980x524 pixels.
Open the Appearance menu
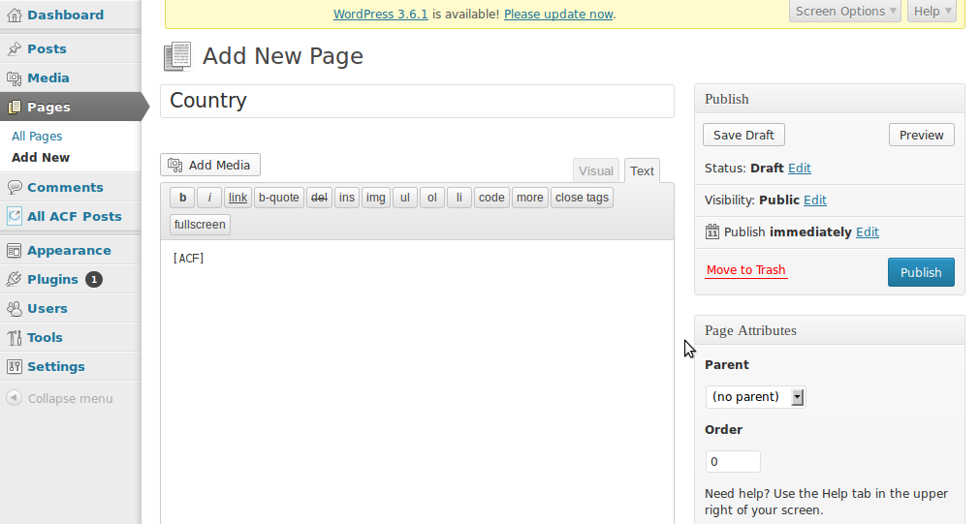69,251
